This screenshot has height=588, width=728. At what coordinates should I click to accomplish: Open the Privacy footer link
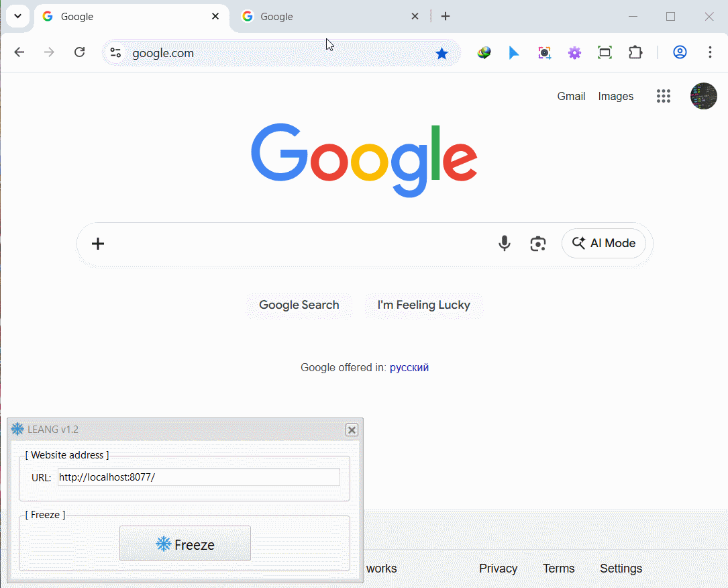point(498,568)
